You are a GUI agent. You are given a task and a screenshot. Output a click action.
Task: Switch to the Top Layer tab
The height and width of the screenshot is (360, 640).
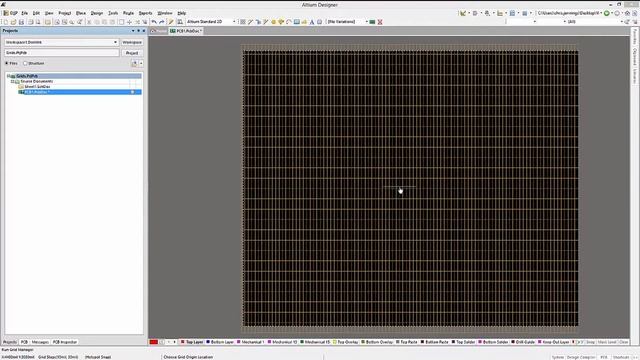coord(192,342)
